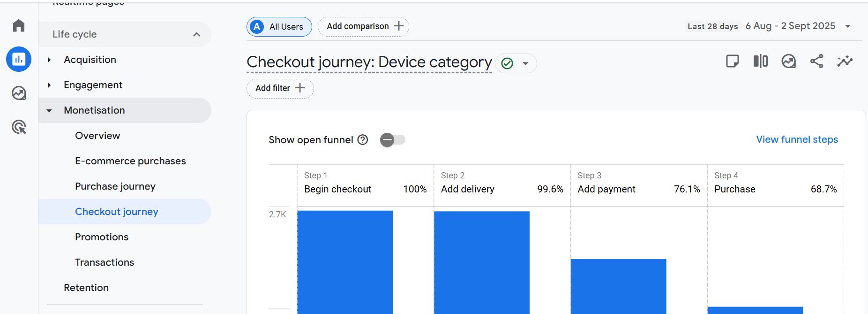Expand the Engagement menu arrow
This screenshot has height=314, width=868.
[49, 85]
